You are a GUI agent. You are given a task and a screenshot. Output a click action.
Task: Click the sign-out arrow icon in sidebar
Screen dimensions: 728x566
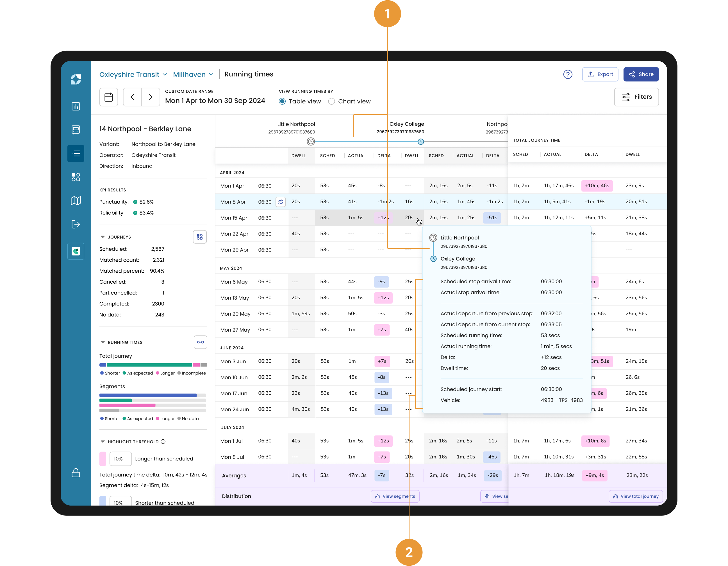point(76,224)
